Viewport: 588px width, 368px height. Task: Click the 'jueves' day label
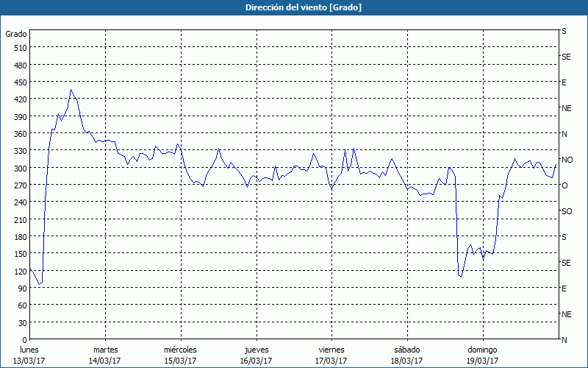pyautogui.click(x=256, y=350)
